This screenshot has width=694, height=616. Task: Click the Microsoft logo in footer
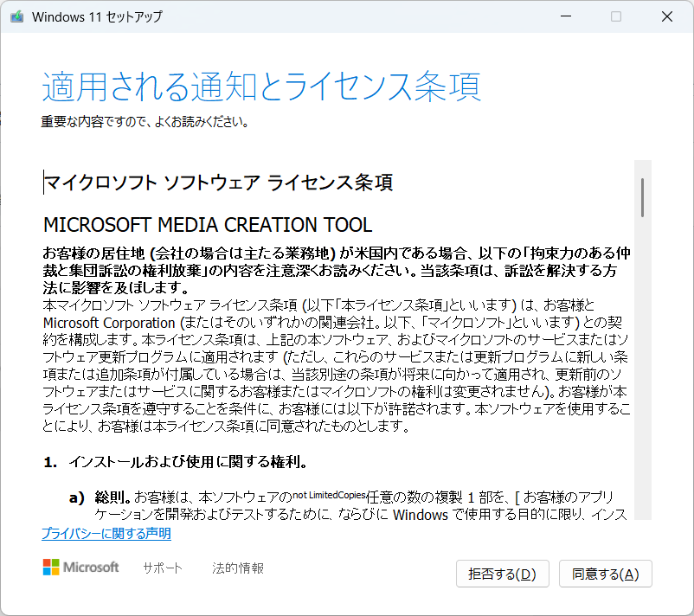(80, 568)
